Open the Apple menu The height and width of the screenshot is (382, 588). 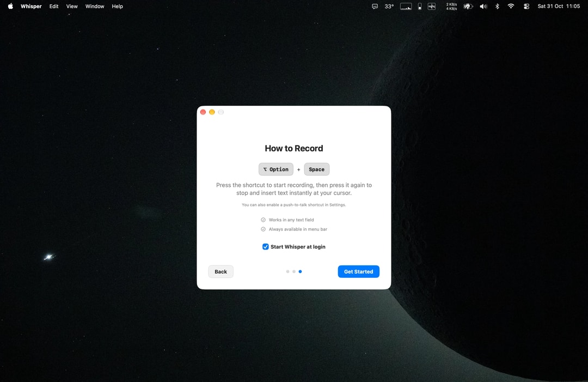[x=10, y=6]
